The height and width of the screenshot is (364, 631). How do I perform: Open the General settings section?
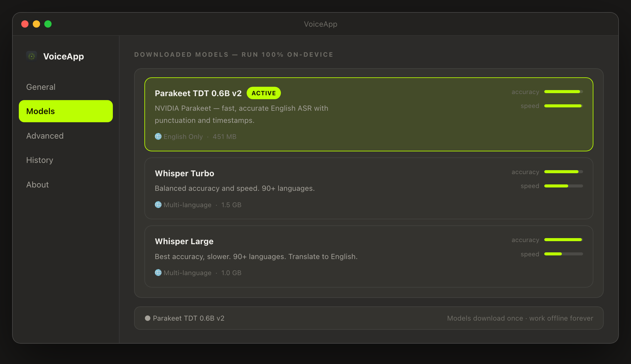pos(66,87)
